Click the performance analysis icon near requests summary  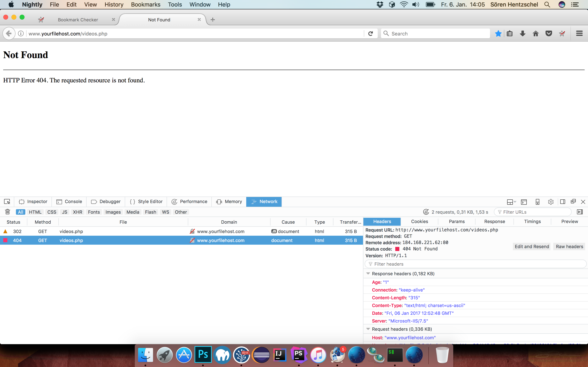[x=426, y=212]
